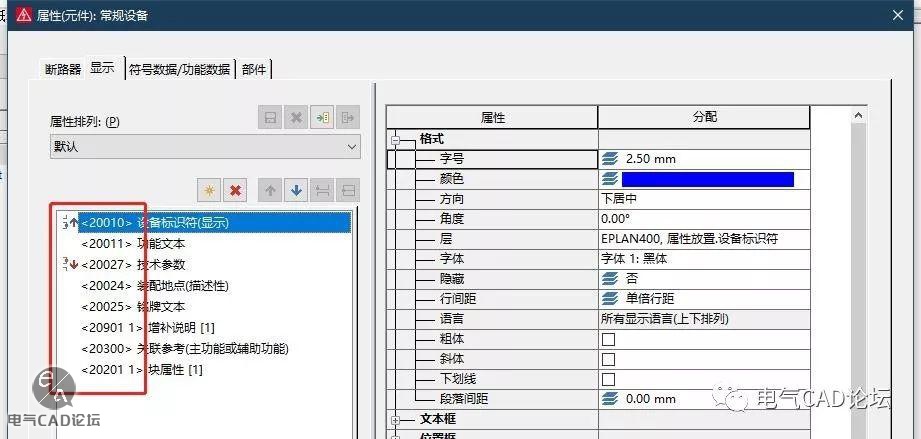Screen dimensions: 921x439
Task: Click the export property arrangement icon
Action: [348, 118]
